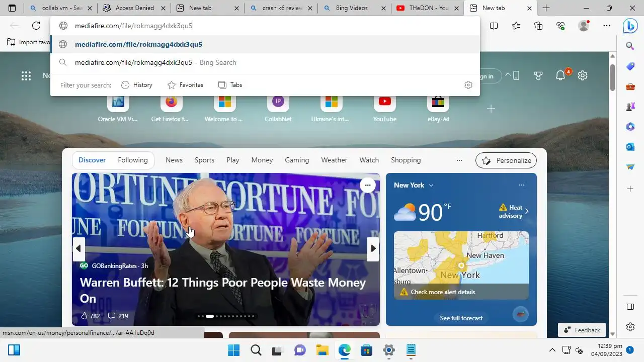Open the sidebar Search tool
The width and height of the screenshot is (644, 362).
tap(630, 46)
